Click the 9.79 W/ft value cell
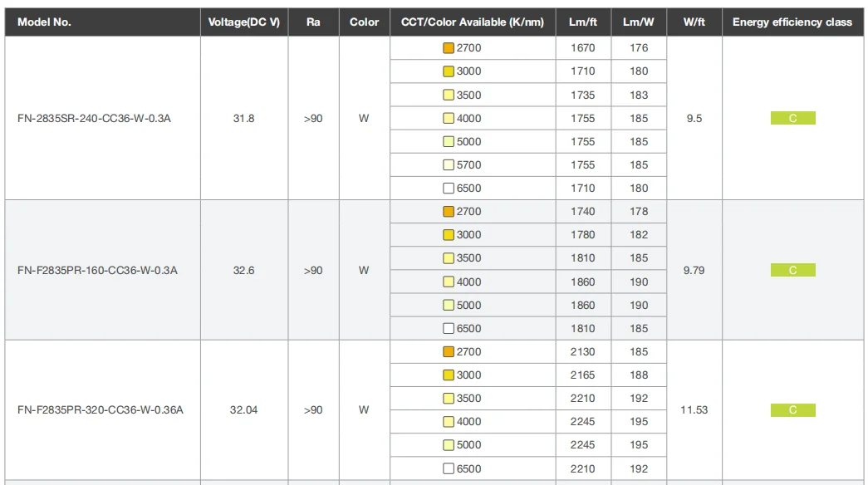The image size is (868, 485). [x=694, y=271]
